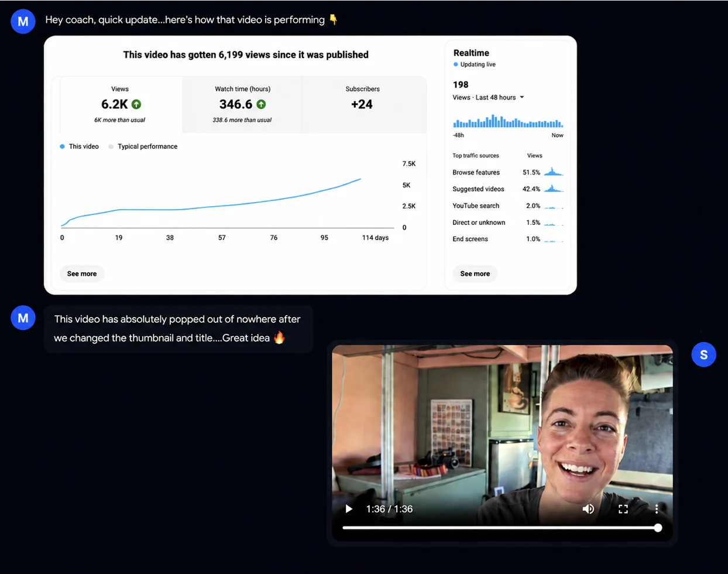The width and height of the screenshot is (728, 574).
Task: Click the Hey coach quick update message
Action: pos(192,20)
